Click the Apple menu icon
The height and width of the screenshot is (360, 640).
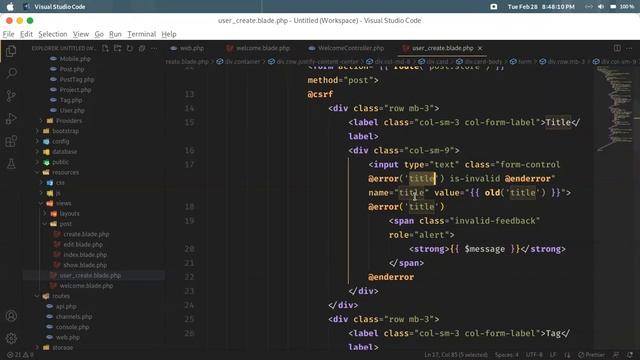(10, 7)
